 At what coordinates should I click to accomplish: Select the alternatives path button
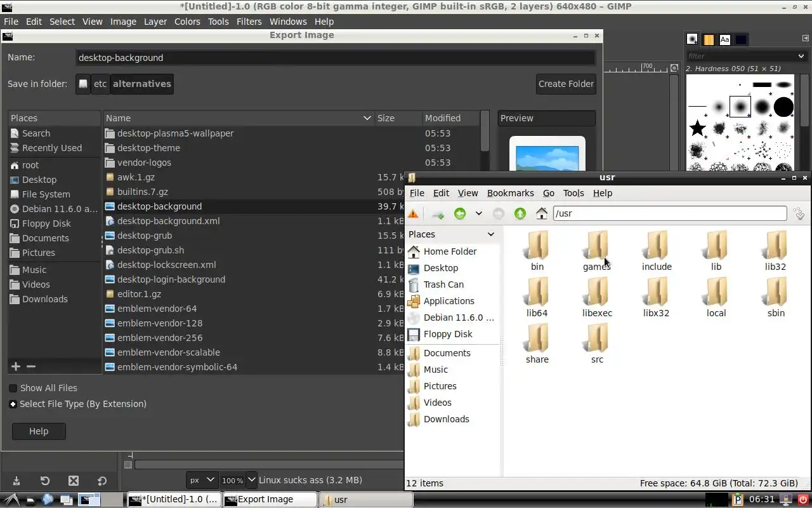pos(142,84)
